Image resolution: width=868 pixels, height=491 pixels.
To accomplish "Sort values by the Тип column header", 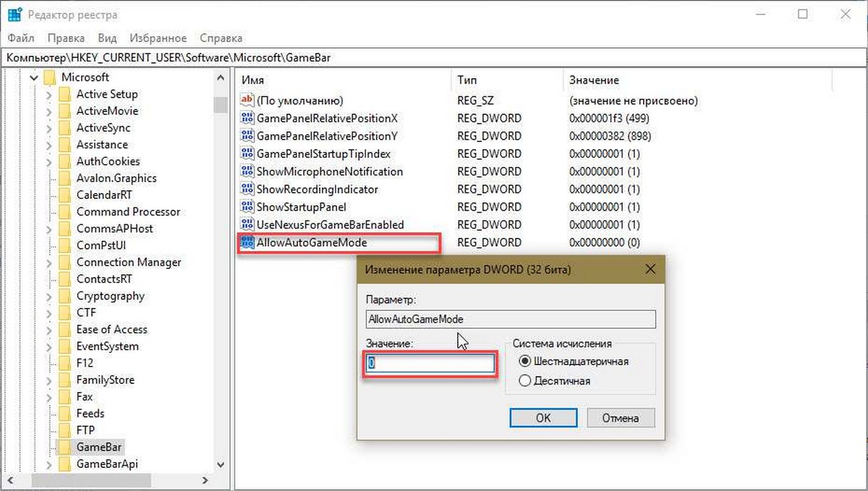I will [506, 80].
